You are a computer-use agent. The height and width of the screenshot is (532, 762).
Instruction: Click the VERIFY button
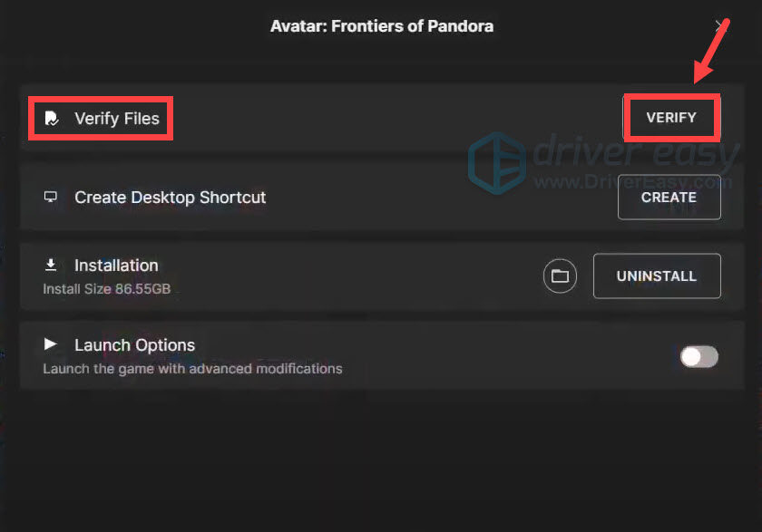671,118
